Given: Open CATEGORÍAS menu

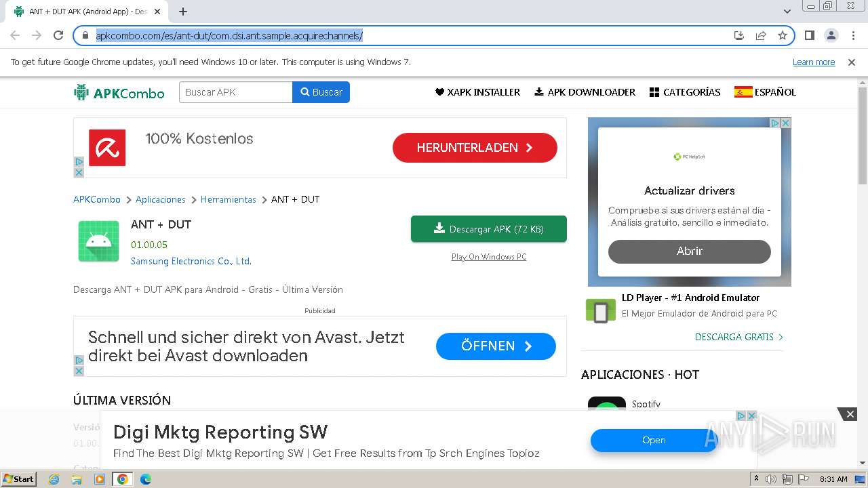Looking at the screenshot, I should coord(685,92).
